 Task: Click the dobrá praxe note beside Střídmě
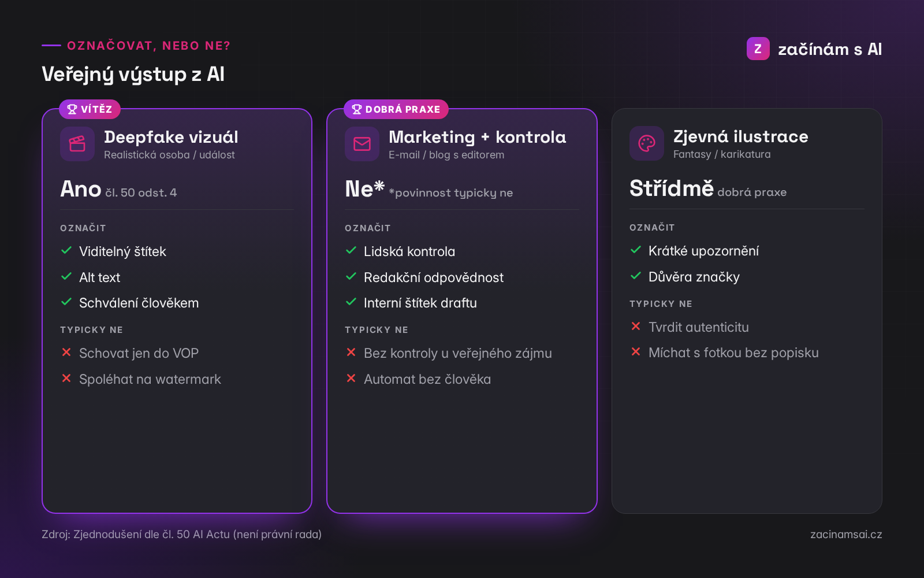pyautogui.click(x=752, y=192)
